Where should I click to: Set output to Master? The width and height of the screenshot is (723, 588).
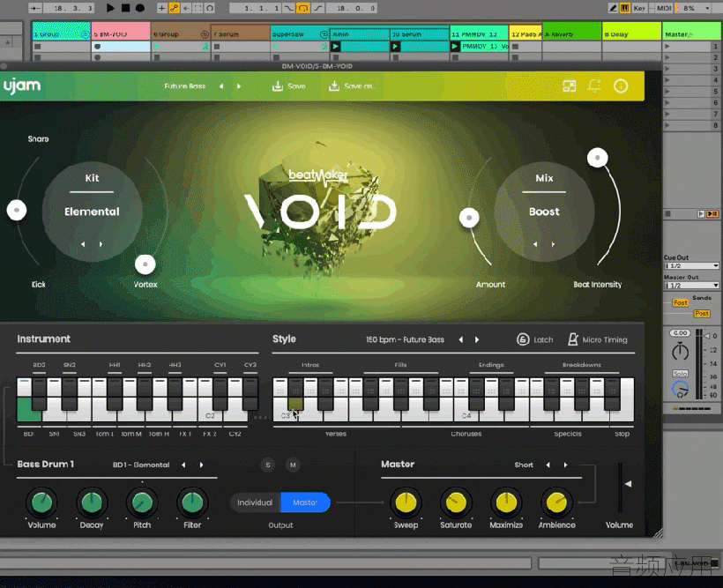[x=305, y=502]
